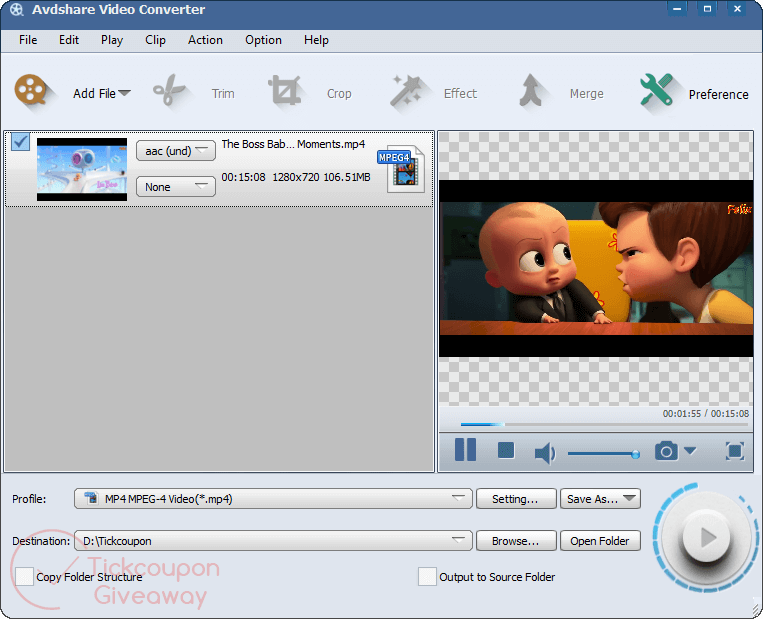This screenshot has width=763, height=619.
Task: Click the Trim label in toolbar
Action: click(223, 93)
